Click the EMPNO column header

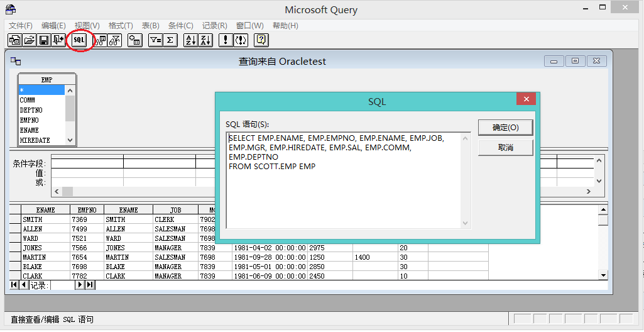pos(87,210)
